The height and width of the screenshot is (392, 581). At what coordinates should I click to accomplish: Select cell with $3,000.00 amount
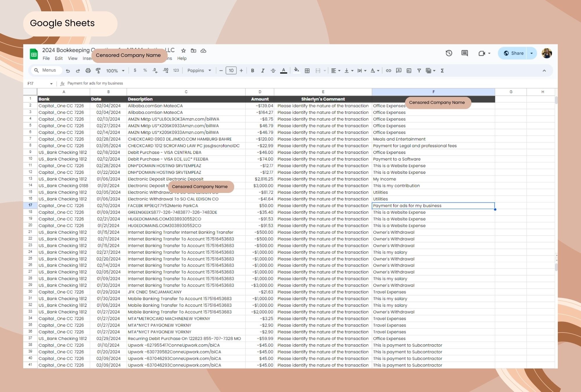click(x=260, y=186)
